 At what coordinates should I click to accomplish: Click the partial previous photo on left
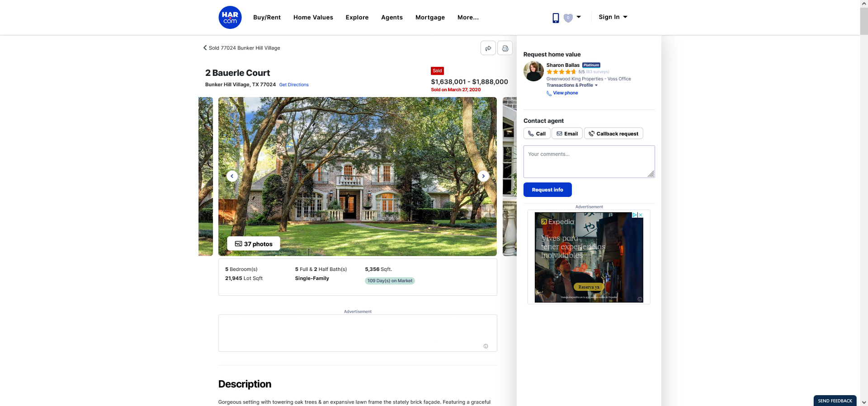coord(206,177)
